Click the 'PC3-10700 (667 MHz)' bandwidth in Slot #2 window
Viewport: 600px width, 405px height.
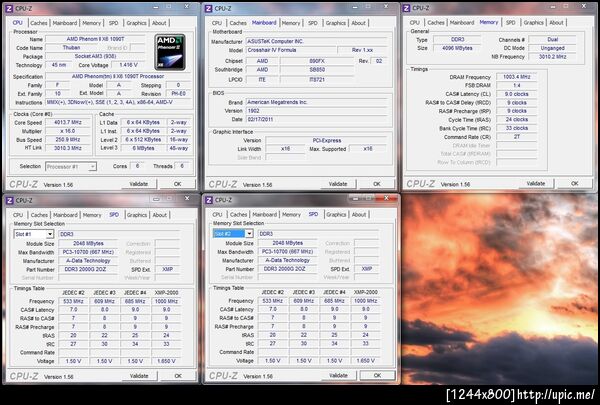[288, 251]
